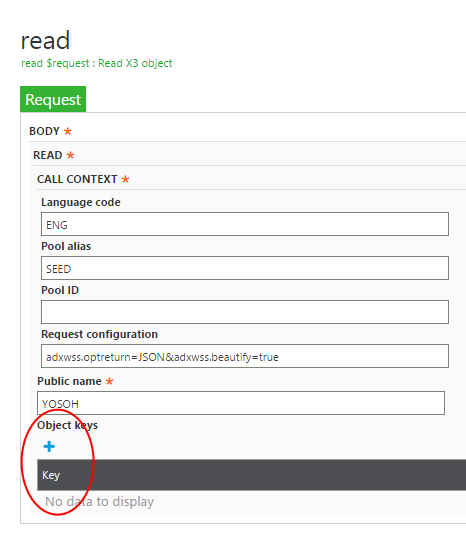
Task: Open the 'read $request : Read X3 object' link
Action: (x=96, y=63)
